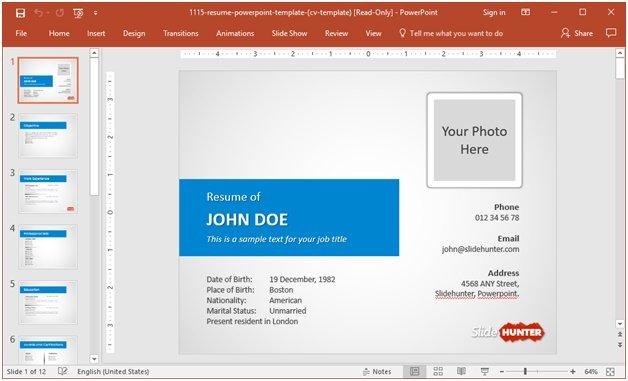Screen dimensions: 628x381
Task: Click the Your Photo Here placeholder
Action: (x=474, y=140)
